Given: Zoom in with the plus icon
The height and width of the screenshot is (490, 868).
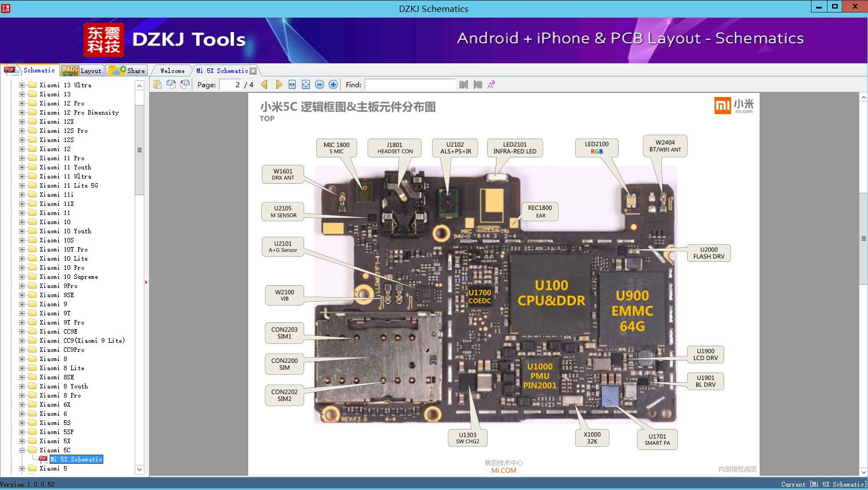Looking at the screenshot, I should point(333,84).
